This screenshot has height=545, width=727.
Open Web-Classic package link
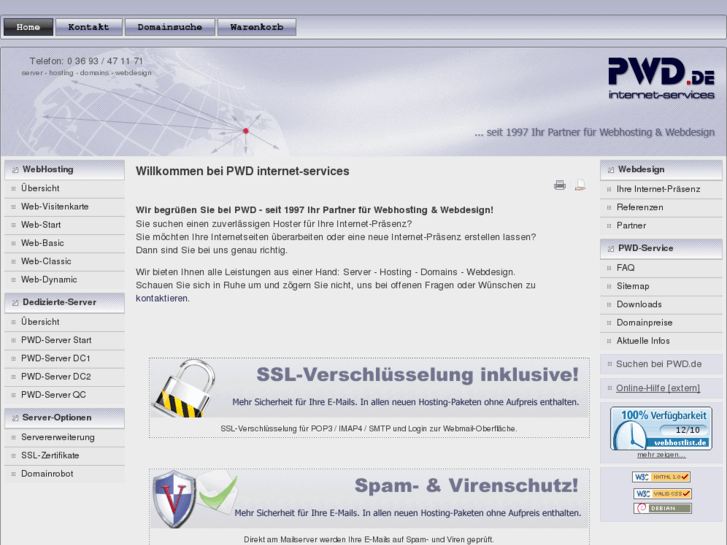(64, 262)
